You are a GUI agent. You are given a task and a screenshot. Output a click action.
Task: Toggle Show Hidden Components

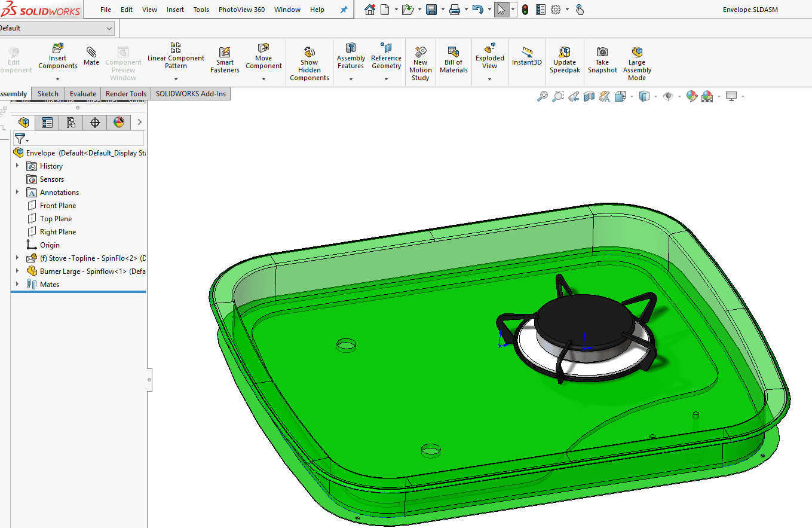click(309, 57)
